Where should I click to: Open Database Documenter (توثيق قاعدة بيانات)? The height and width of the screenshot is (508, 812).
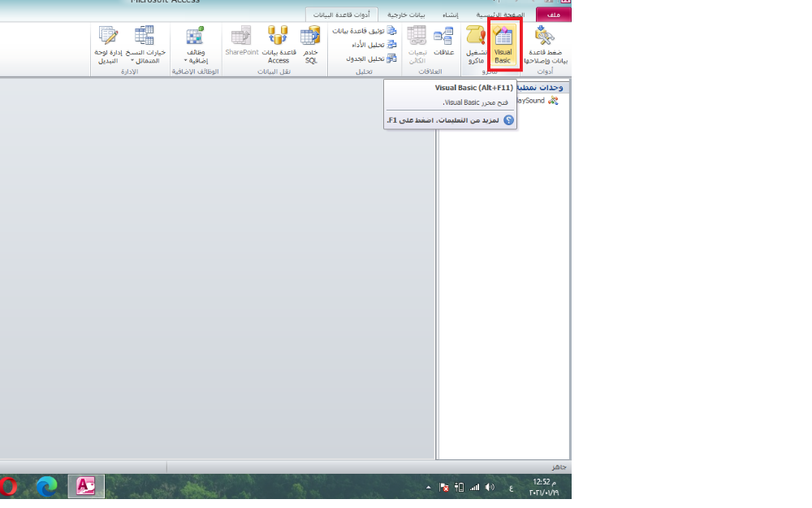click(365, 31)
